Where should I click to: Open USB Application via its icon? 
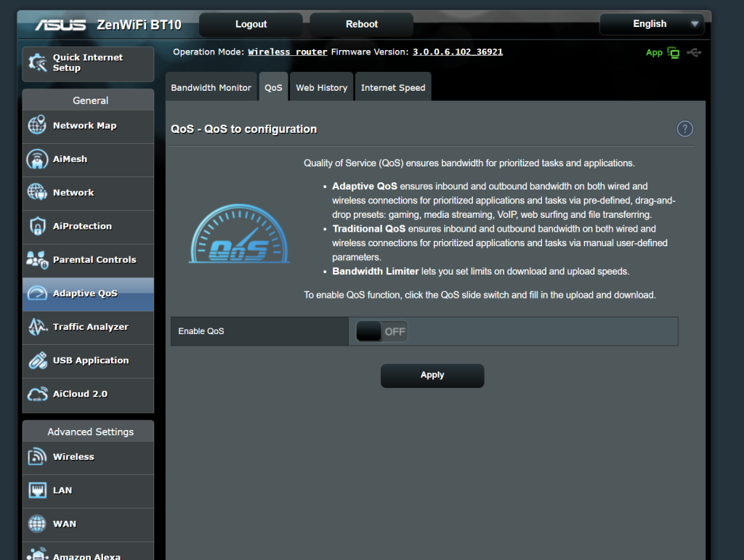click(37, 360)
